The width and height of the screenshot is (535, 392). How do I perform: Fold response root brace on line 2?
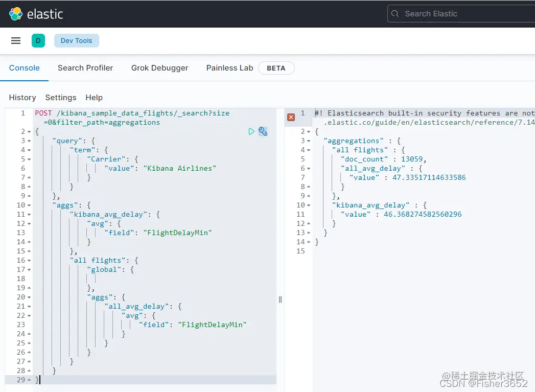point(309,132)
